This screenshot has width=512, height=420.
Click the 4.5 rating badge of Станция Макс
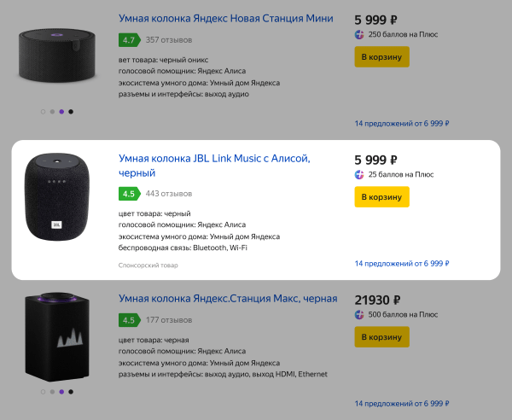pos(130,320)
